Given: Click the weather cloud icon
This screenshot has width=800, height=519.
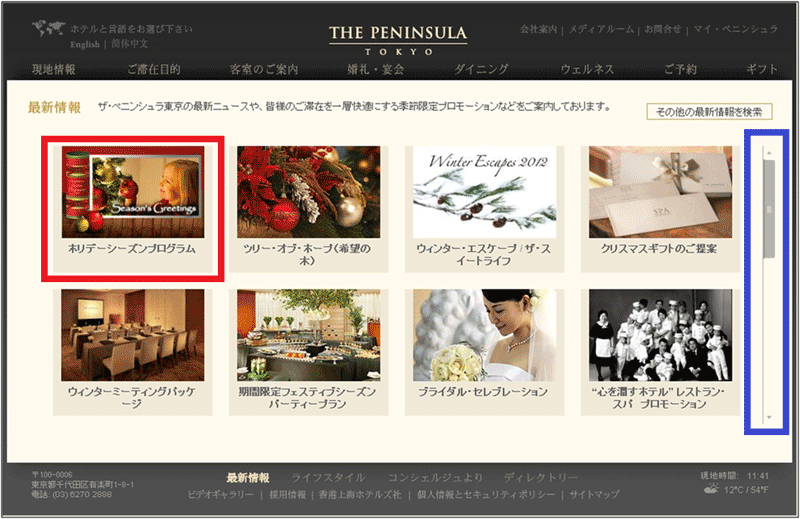Looking at the screenshot, I should pyautogui.click(x=711, y=489).
